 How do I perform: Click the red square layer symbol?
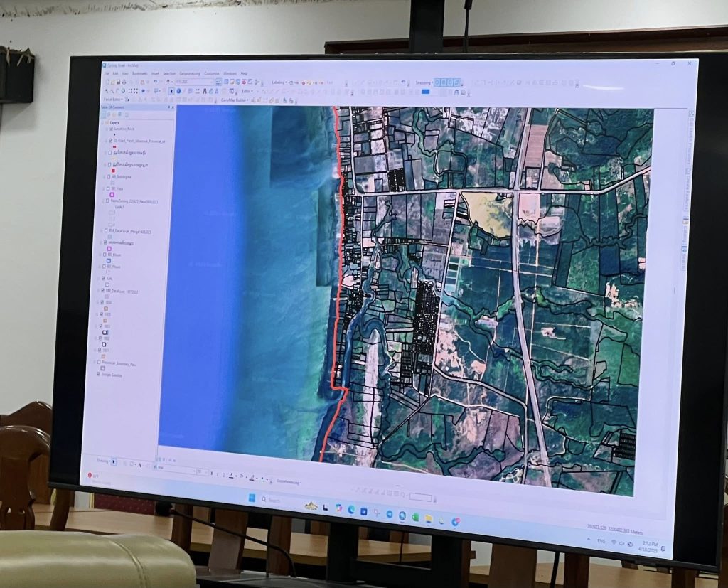[113, 171]
